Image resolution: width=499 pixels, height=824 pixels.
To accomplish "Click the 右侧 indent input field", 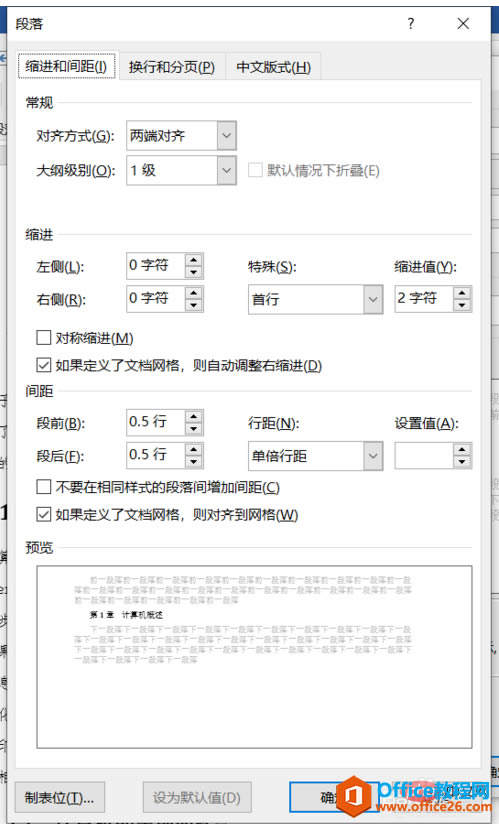I will coord(155,299).
